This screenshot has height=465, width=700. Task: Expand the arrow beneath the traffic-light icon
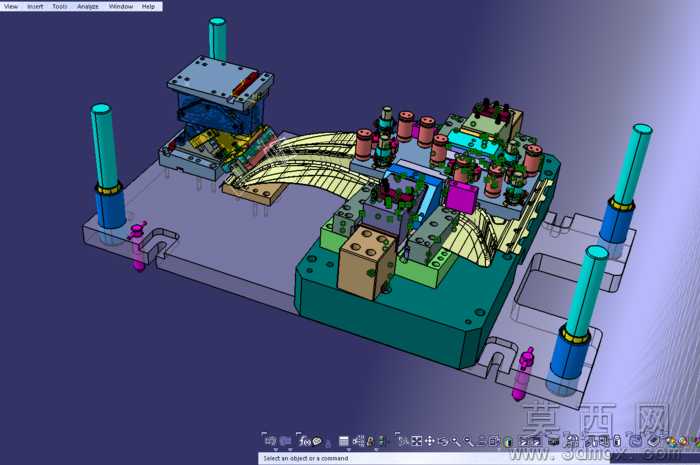376,449
